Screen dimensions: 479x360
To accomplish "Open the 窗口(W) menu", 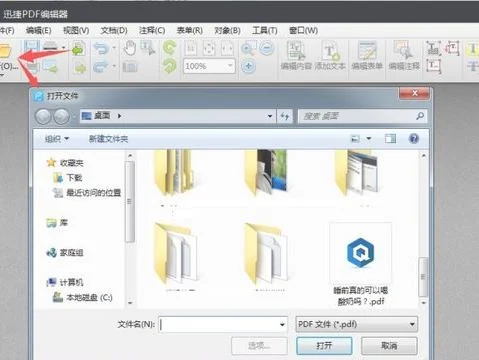I will click(x=303, y=31).
